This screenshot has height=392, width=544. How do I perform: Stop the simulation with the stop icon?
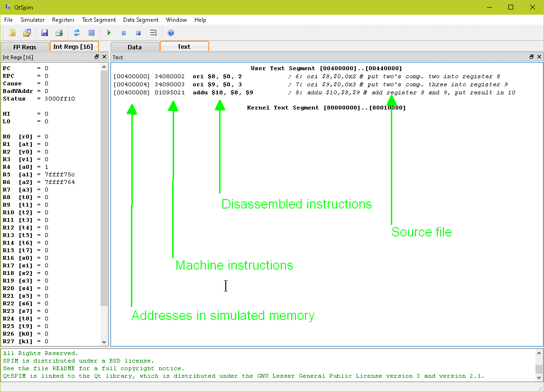tap(138, 33)
